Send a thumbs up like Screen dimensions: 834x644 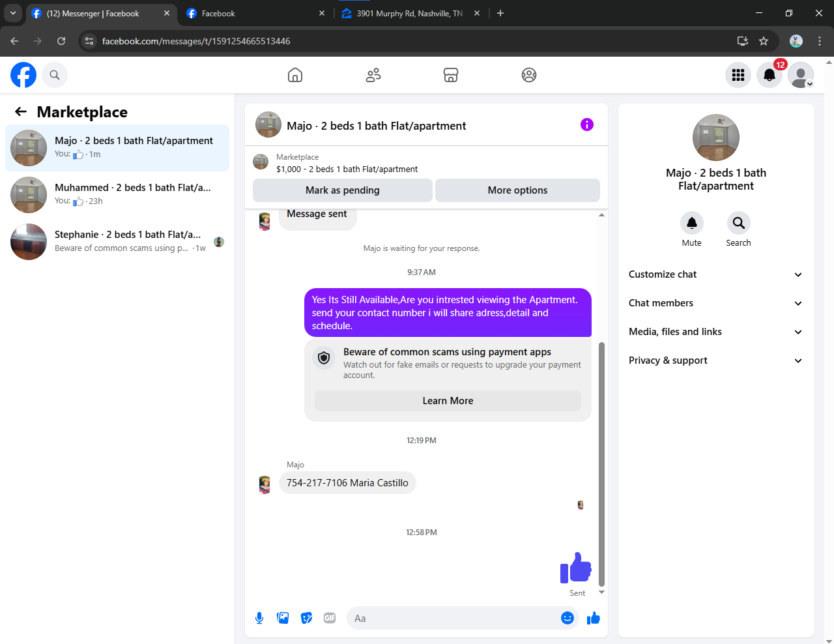[593, 618]
